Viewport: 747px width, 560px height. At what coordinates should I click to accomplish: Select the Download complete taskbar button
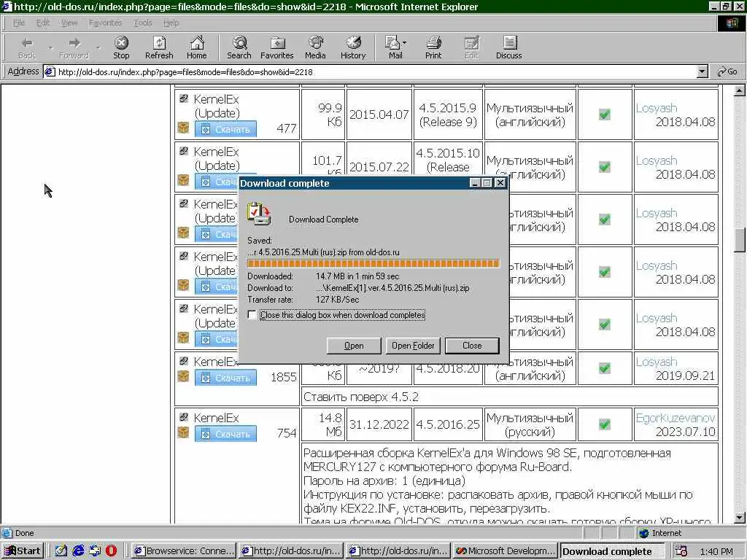pos(612,551)
